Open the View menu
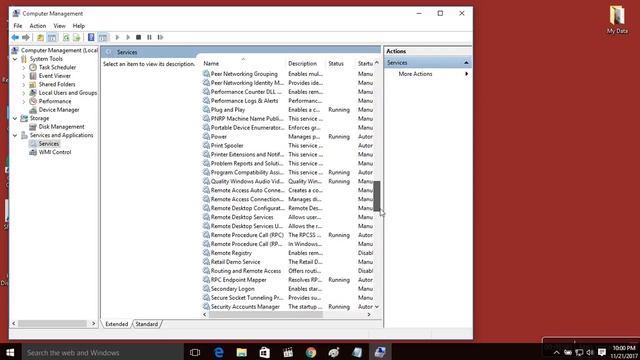 pos(60,26)
